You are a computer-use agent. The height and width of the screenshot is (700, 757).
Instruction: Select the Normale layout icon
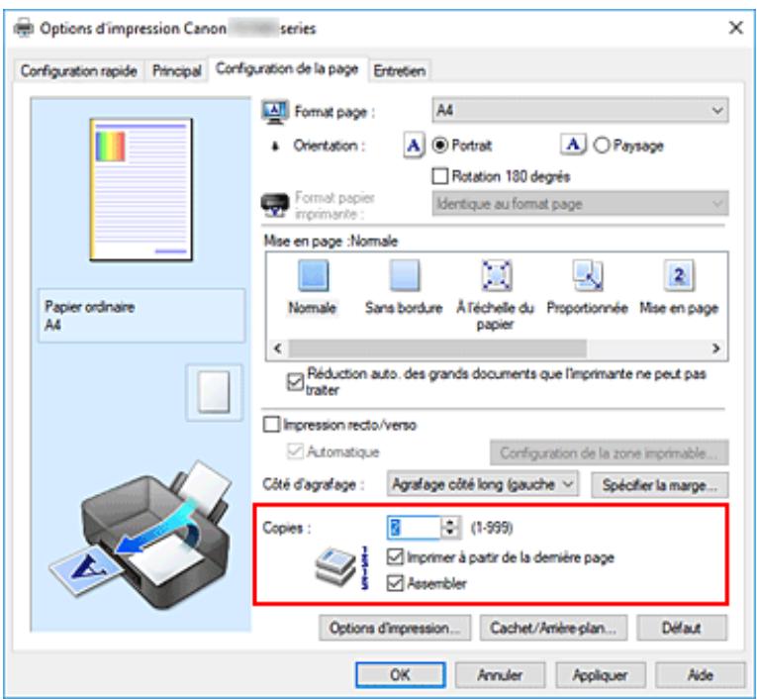pos(314,275)
